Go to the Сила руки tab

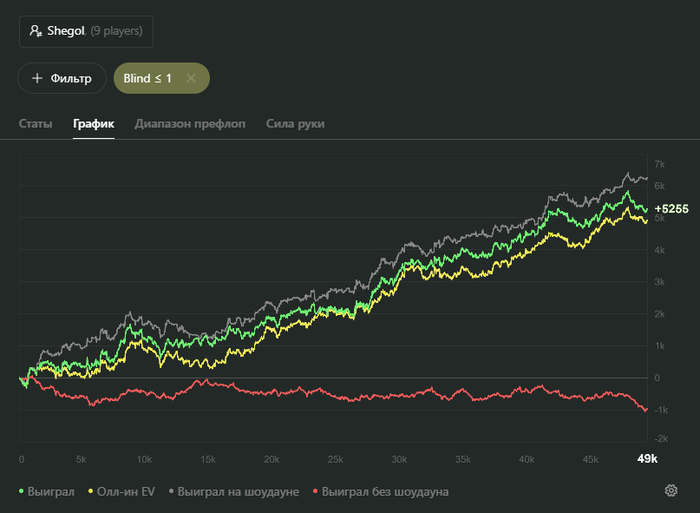coord(295,124)
